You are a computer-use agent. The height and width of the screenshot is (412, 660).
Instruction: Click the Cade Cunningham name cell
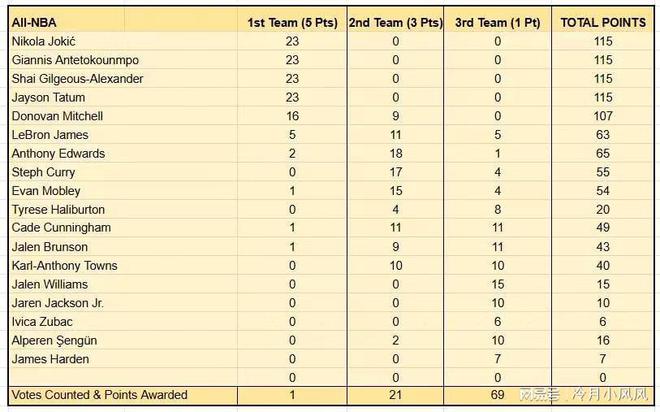pos(122,228)
